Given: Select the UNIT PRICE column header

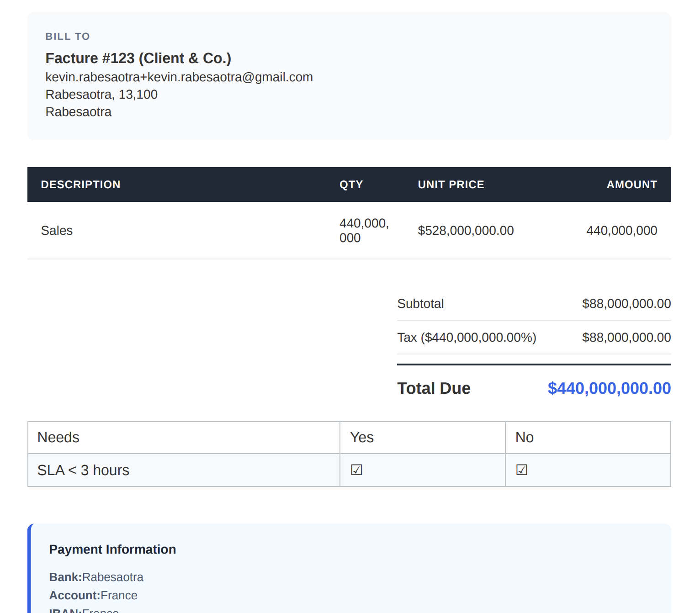Looking at the screenshot, I should 451,185.
